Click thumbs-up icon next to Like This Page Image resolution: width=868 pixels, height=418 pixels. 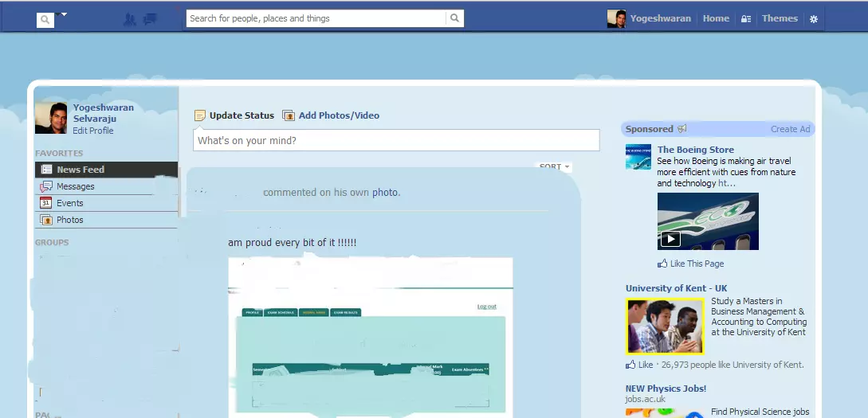coord(662,264)
